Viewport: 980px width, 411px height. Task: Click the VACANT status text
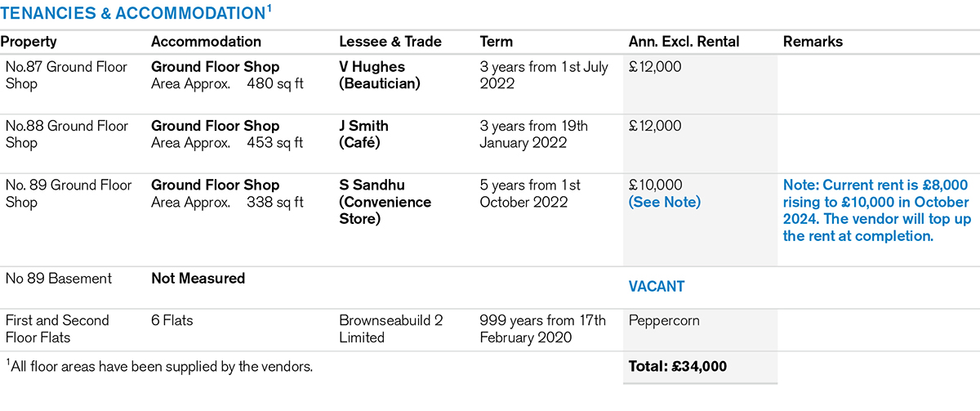(x=657, y=287)
